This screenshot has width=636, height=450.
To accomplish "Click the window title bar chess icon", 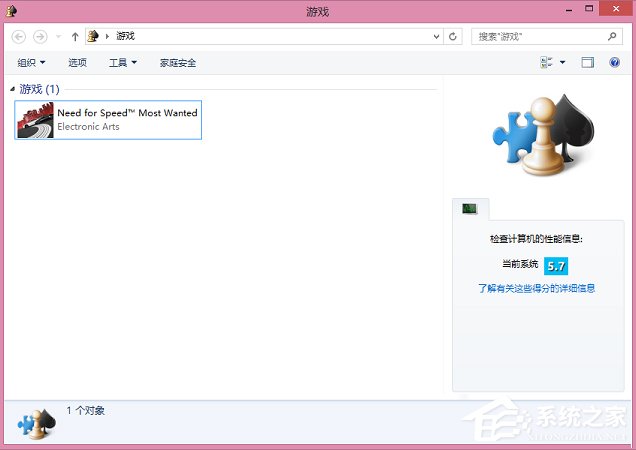I will click(11, 11).
